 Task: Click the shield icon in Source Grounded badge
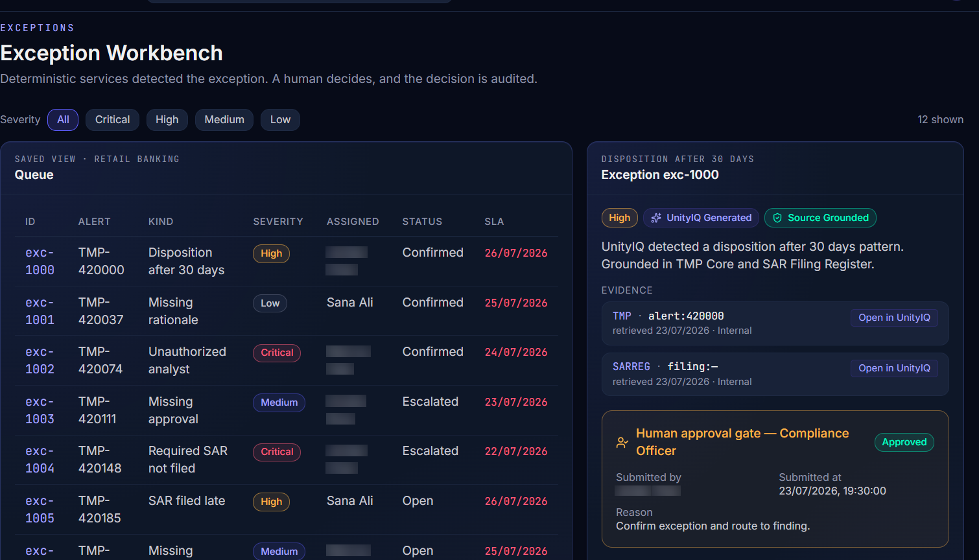tap(777, 218)
